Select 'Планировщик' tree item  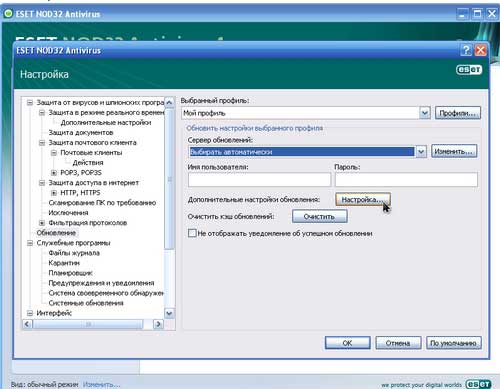click(71, 273)
